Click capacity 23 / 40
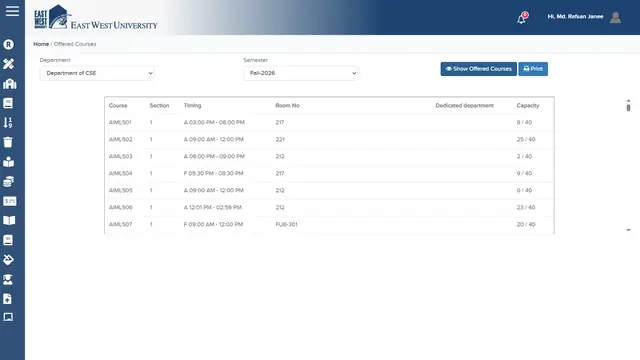640x360 pixels. (x=526, y=207)
